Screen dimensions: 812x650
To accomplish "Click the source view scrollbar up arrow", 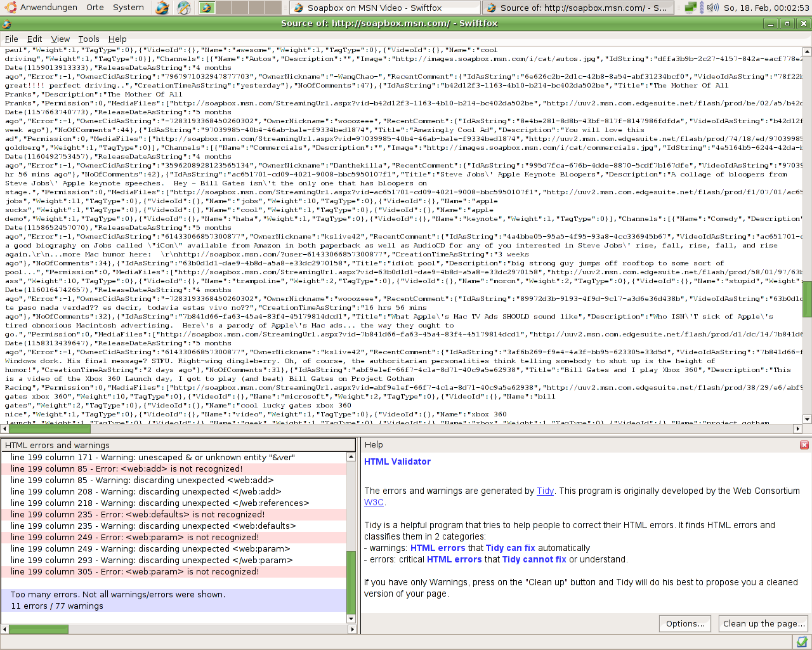I will coord(807,51).
